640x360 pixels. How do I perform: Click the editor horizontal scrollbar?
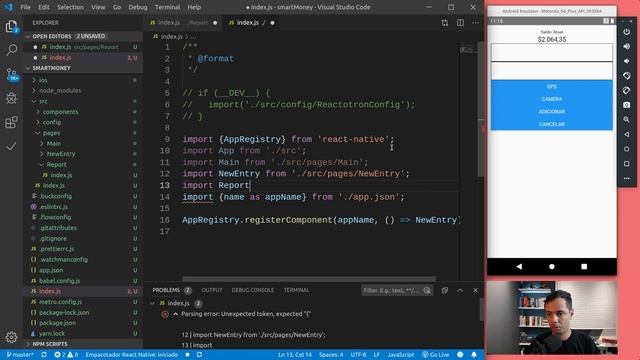coord(309,279)
